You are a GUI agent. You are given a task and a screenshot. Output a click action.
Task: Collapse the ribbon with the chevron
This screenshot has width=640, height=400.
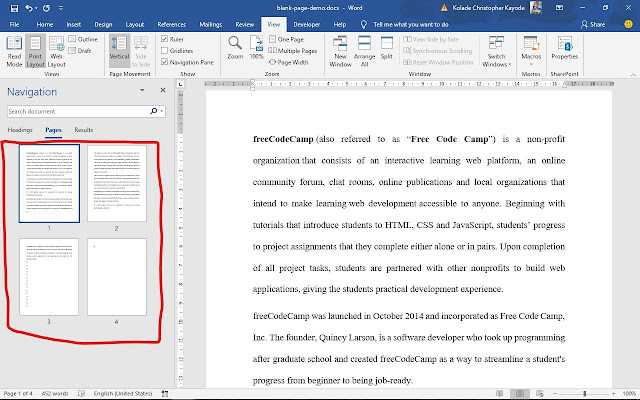pyautogui.click(x=633, y=74)
